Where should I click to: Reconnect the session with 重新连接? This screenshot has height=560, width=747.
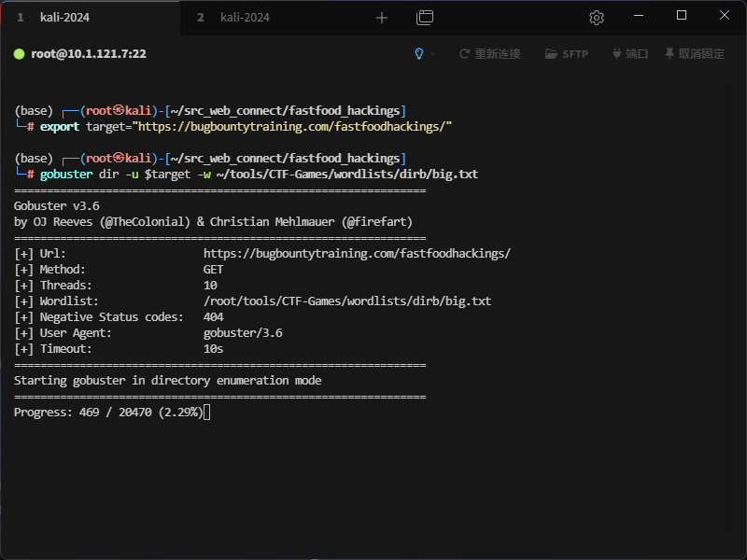[489, 54]
